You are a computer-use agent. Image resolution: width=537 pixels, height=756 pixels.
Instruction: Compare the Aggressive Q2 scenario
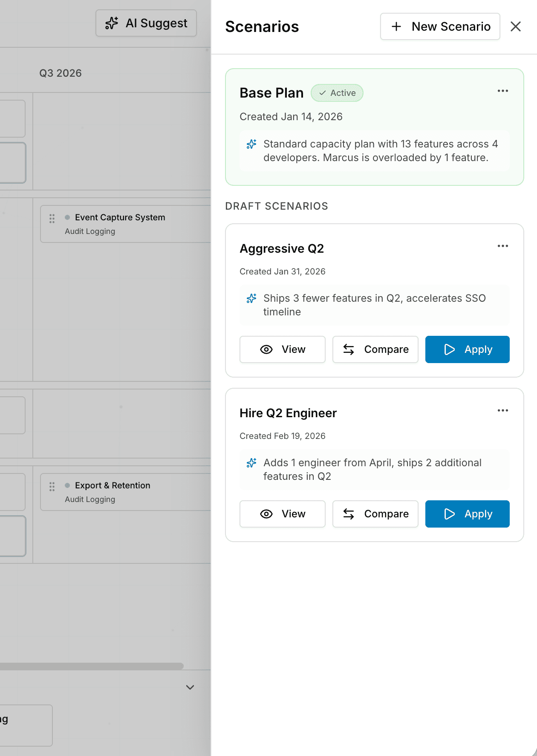point(375,349)
